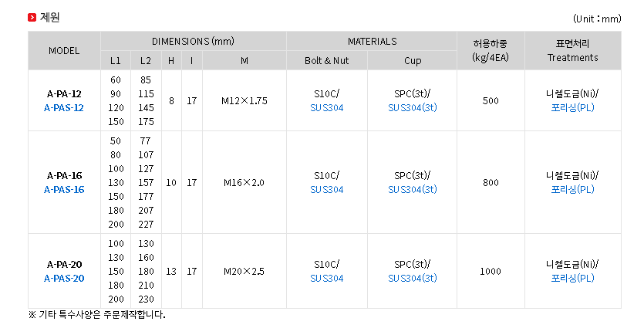Click the 표면처리 Treatments header
The width and height of the screenshot is (644, 335).
(572, 50)
